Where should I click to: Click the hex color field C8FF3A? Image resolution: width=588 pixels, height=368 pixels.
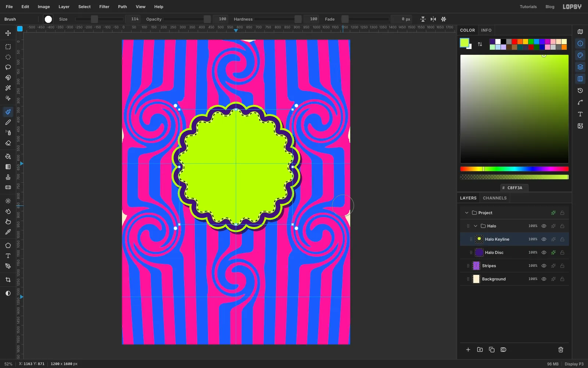coord(514,188)
